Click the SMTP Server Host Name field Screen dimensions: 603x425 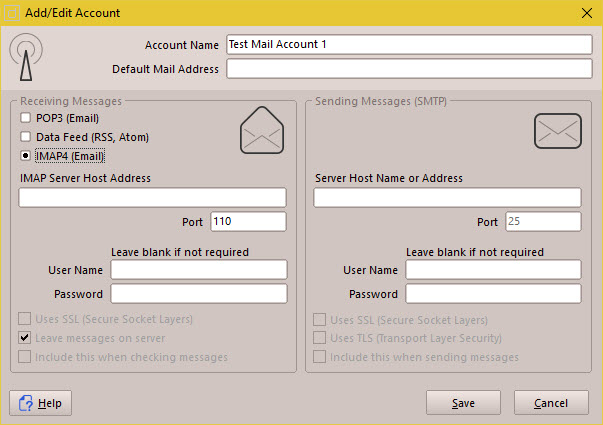447,198
